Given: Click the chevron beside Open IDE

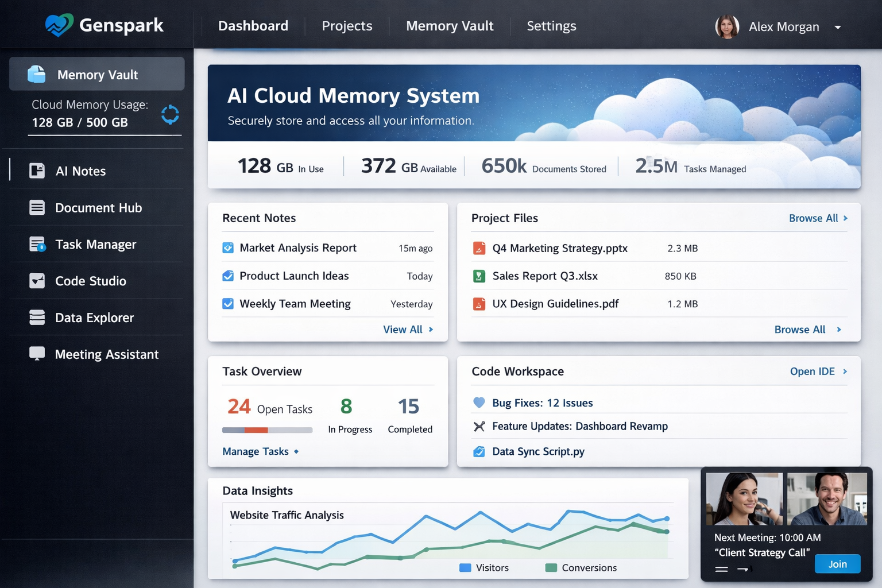Looking at the screenshot, I should [845, 372].
